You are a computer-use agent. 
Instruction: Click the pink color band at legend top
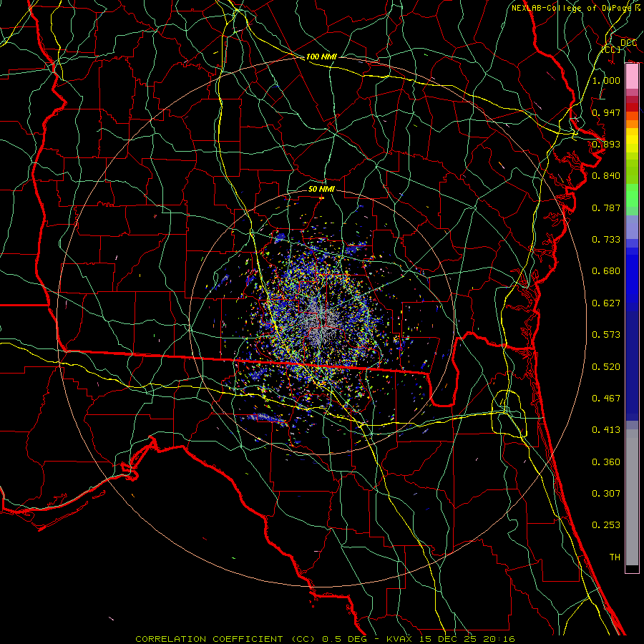pos(632,77)
